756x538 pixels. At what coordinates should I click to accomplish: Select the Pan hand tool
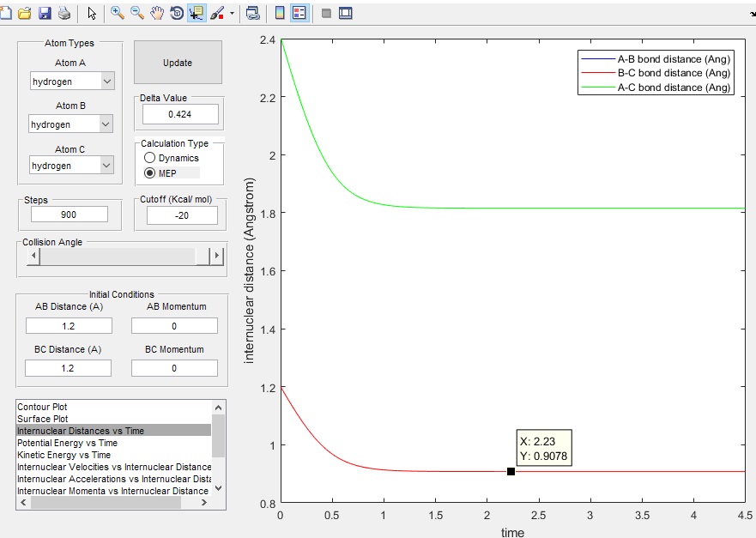(x=157, y=13)
